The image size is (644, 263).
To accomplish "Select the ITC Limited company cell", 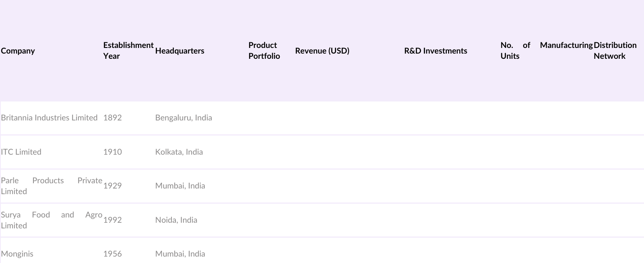I will coord(21,152).
